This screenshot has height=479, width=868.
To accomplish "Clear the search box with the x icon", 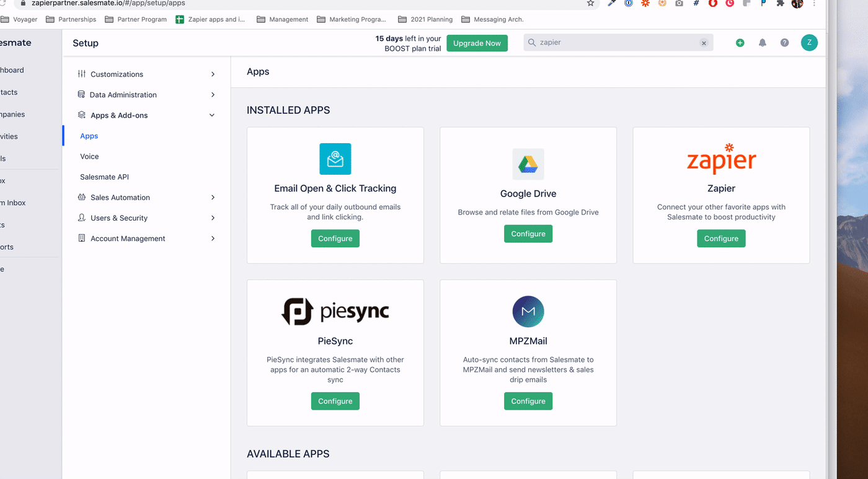I will [704, 43].
